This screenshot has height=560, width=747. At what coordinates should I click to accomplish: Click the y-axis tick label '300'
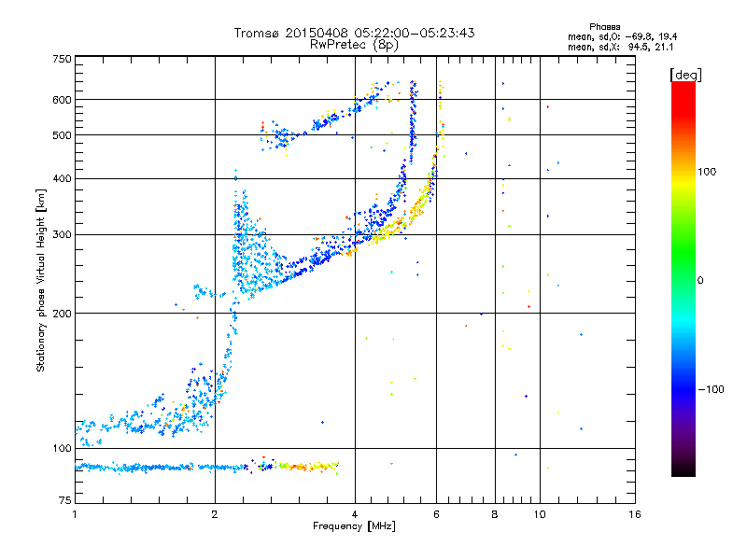[62, 234]
